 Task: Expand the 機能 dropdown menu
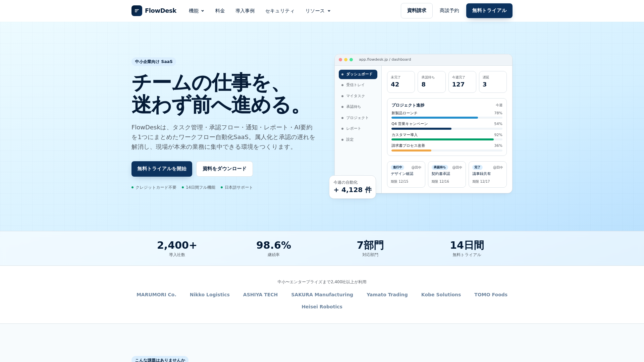coord(197,11)
